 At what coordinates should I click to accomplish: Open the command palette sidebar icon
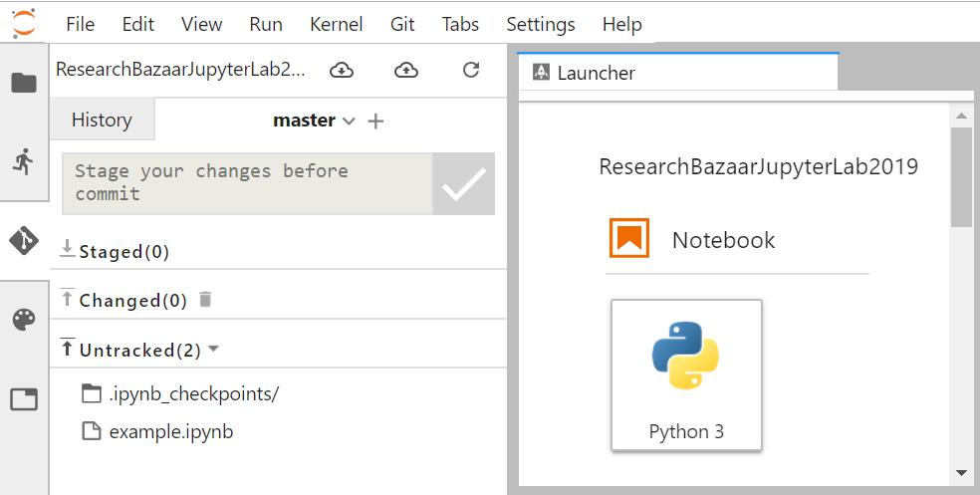pyautogui.click(x=24, y=320)
